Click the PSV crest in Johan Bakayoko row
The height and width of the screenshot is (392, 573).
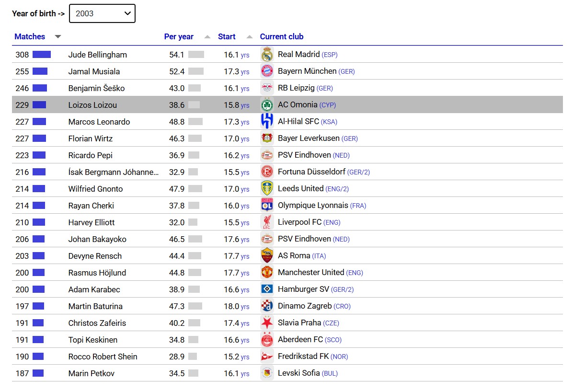267,239
